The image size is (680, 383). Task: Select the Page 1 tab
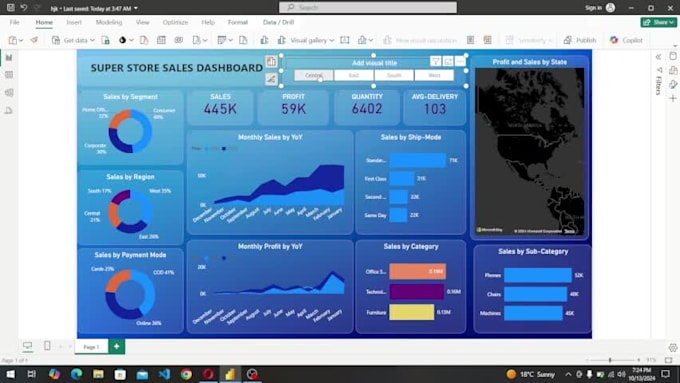(x=91, y=347)
